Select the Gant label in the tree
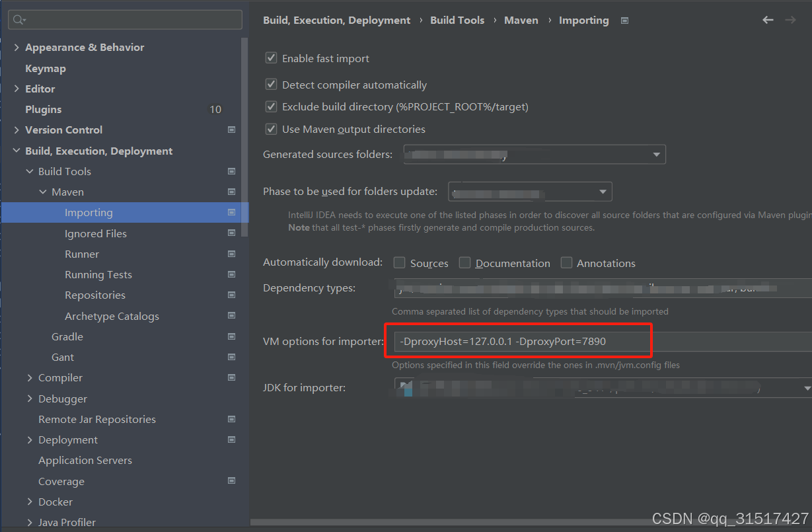Screen dimensions: 812x532 [63, 357]
